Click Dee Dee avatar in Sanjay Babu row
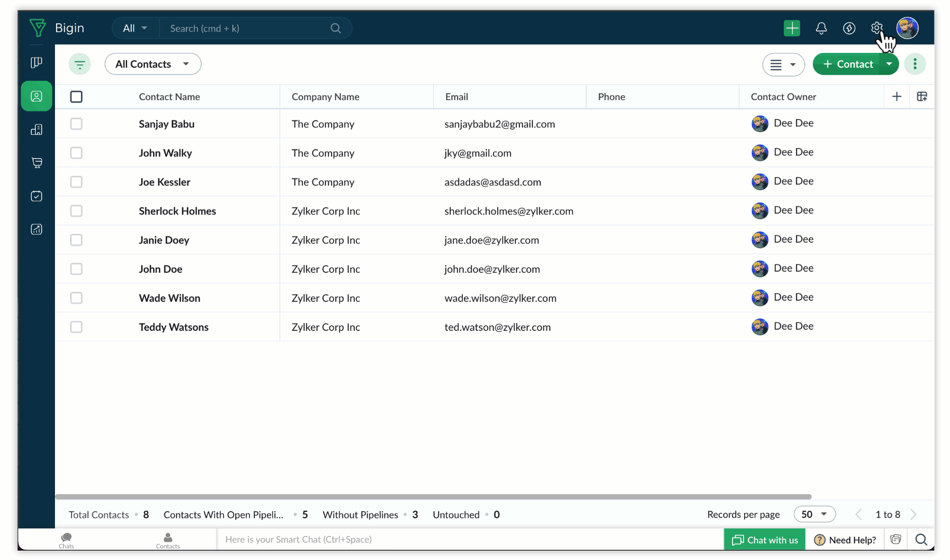 click(x=760, y=123)
